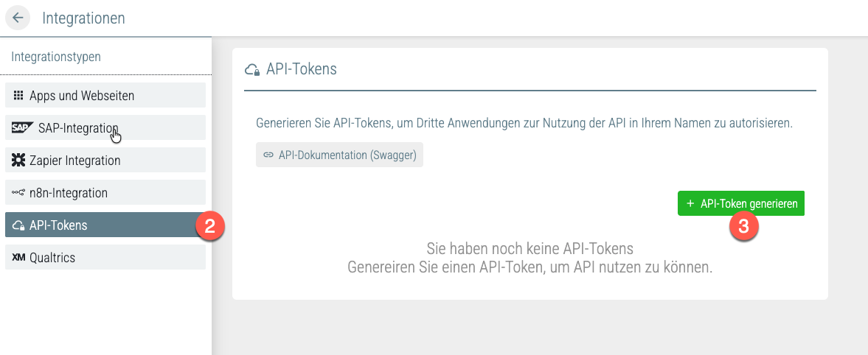
Task: Click the plus icon on generate button
Action: click(x=690, y=203)
